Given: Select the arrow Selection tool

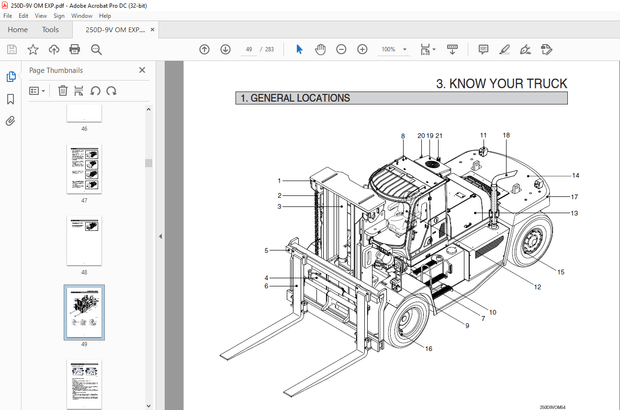Looking at the screenshot, I should click(x=299, y=49).
